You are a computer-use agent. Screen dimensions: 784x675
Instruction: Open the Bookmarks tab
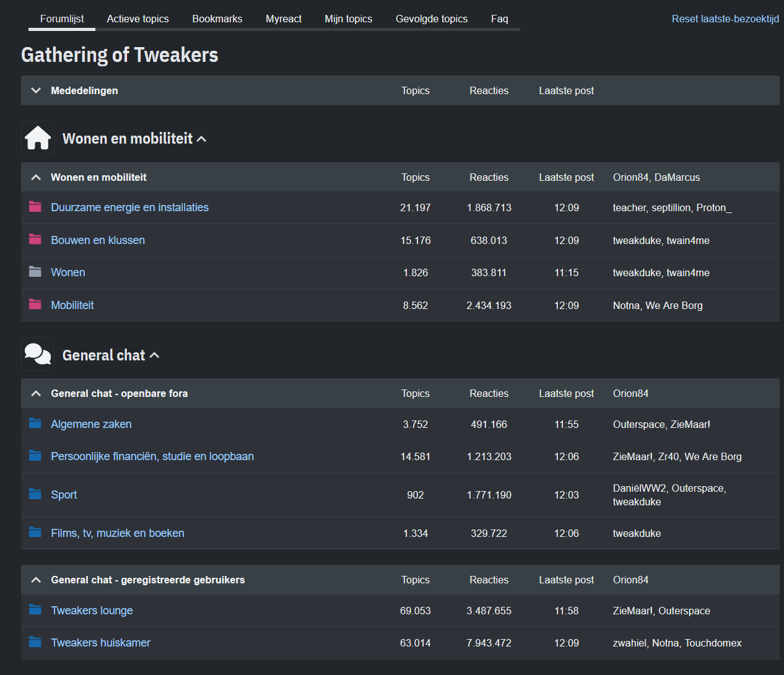(217, 19)
